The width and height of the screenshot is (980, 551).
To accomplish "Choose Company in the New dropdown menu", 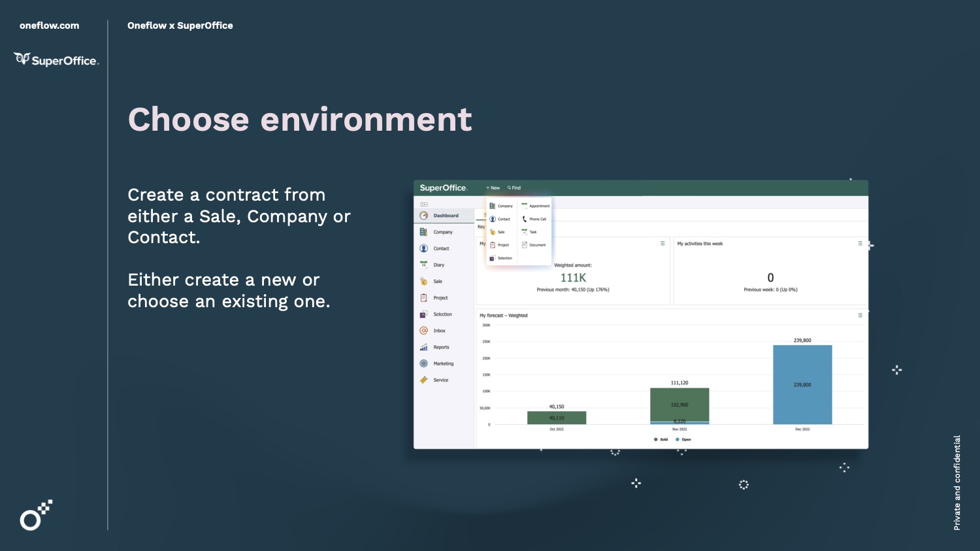I will 501,206.
